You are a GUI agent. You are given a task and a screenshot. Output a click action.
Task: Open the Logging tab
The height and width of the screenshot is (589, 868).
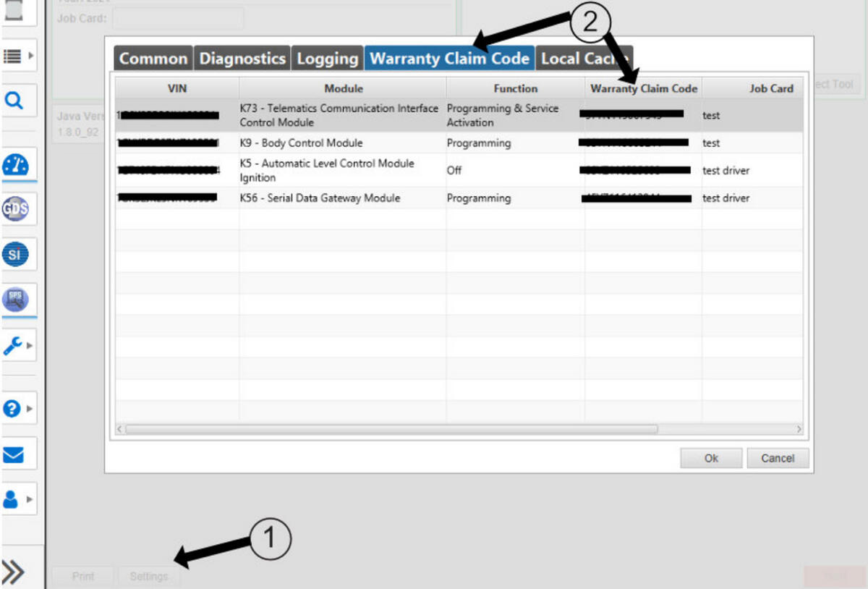pos(328,59)
